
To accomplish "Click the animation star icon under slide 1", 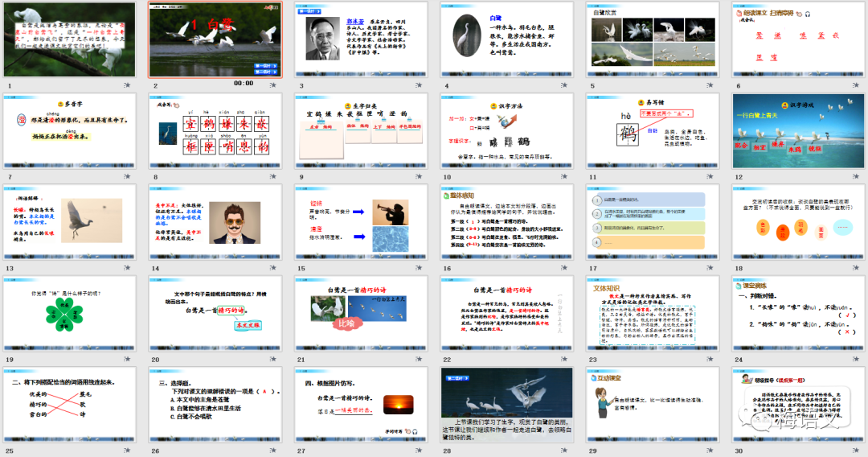I will pyautogui.click(x=127, y=84).
